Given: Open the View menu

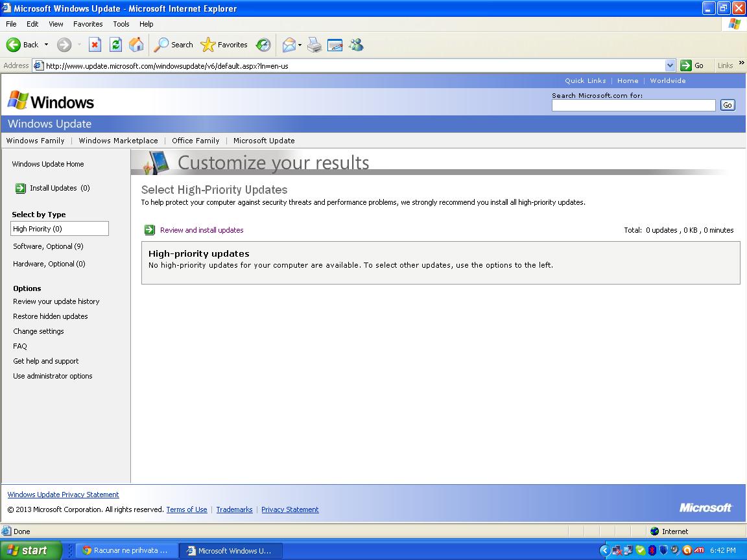Looking at the screenshot, I should point(56,24).
